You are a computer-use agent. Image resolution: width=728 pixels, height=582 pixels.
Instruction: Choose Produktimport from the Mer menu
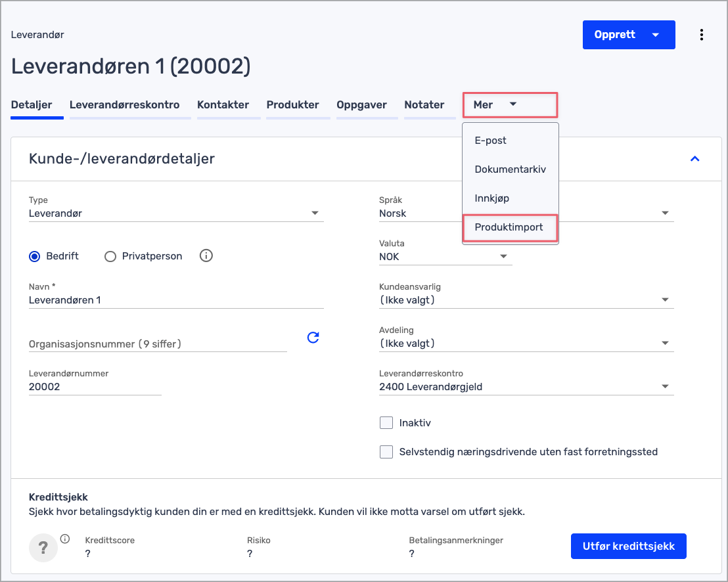point(509,227)
